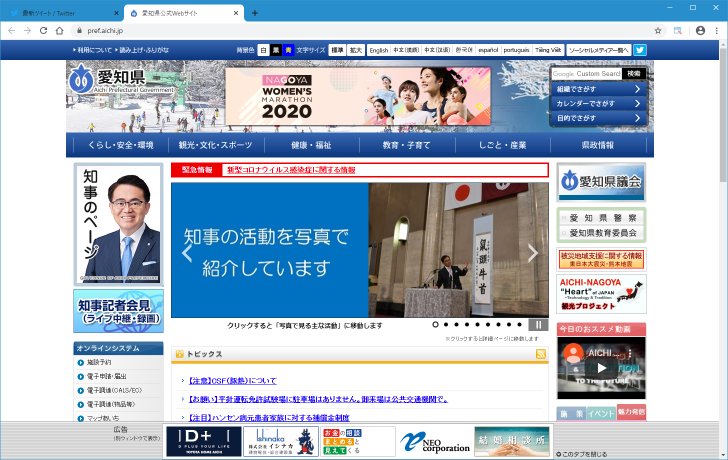Open the 教育・子育て menu
This screenshot has height=460, width=728.
(407, 145)
